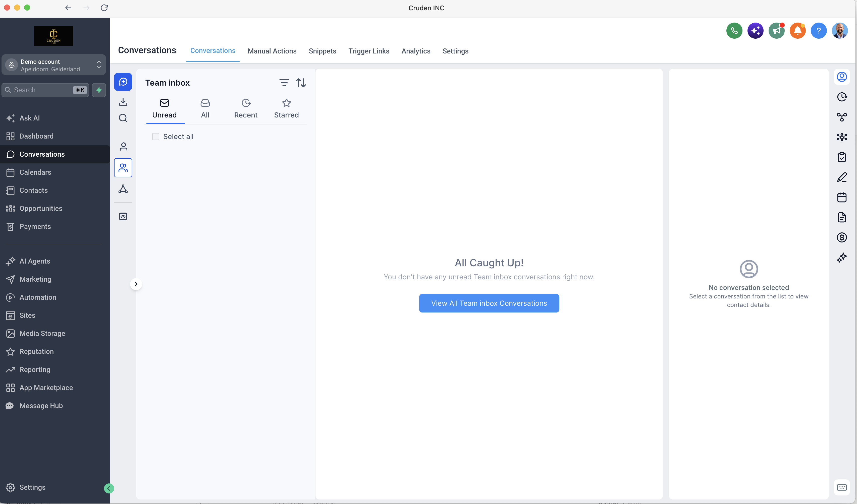The width and height of the screenshot is (857, 504).
Task: Switch to my personal inbox icon
Action: [123, 147]
